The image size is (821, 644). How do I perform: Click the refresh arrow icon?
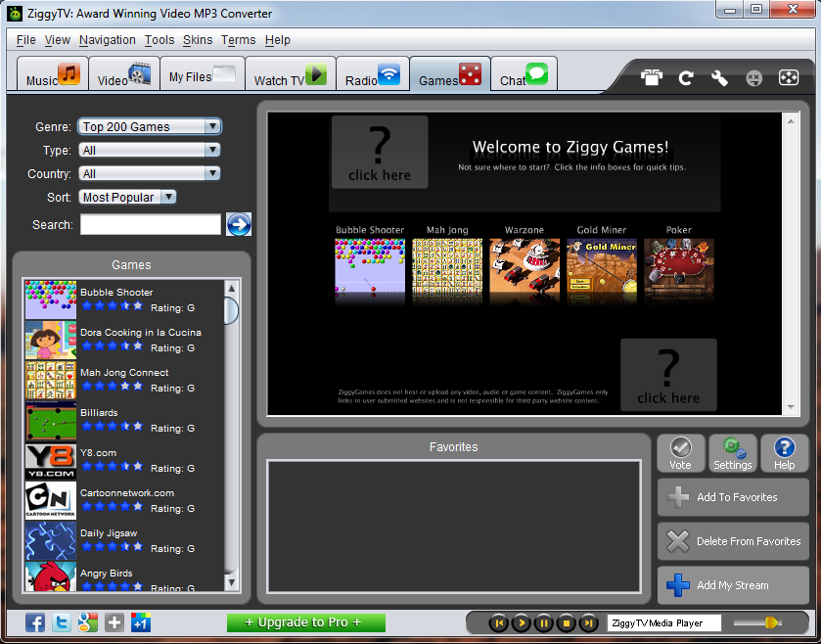(686, 78)
